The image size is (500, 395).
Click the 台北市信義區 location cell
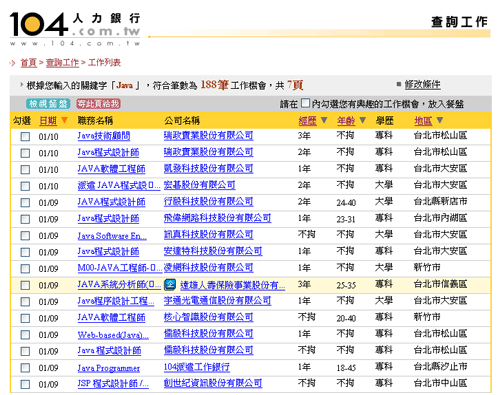coord(440,284)
